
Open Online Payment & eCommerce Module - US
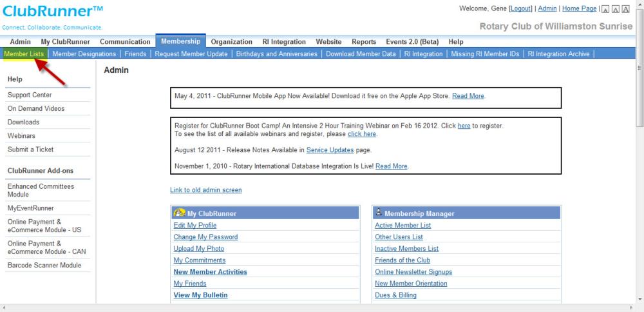pos(44,226)
